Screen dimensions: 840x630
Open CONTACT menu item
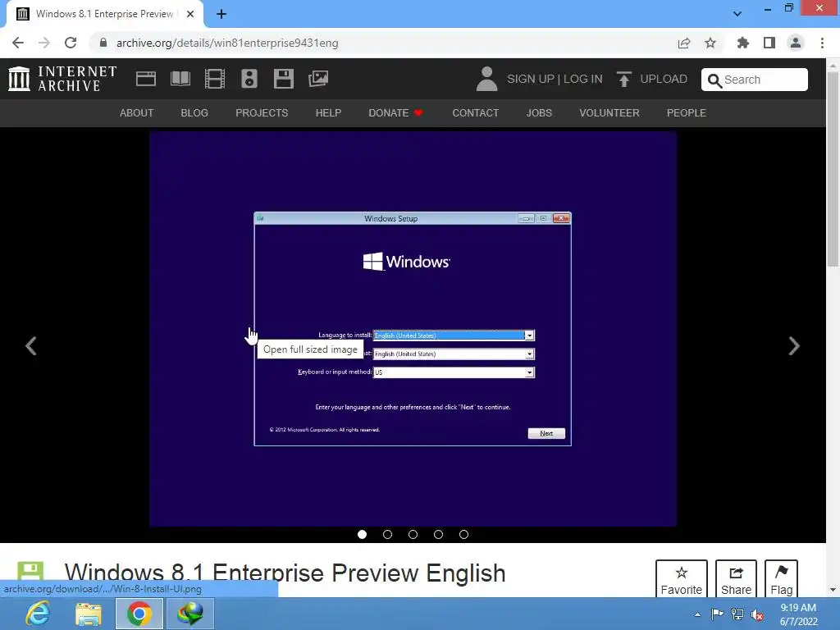(x=476, y=113)
